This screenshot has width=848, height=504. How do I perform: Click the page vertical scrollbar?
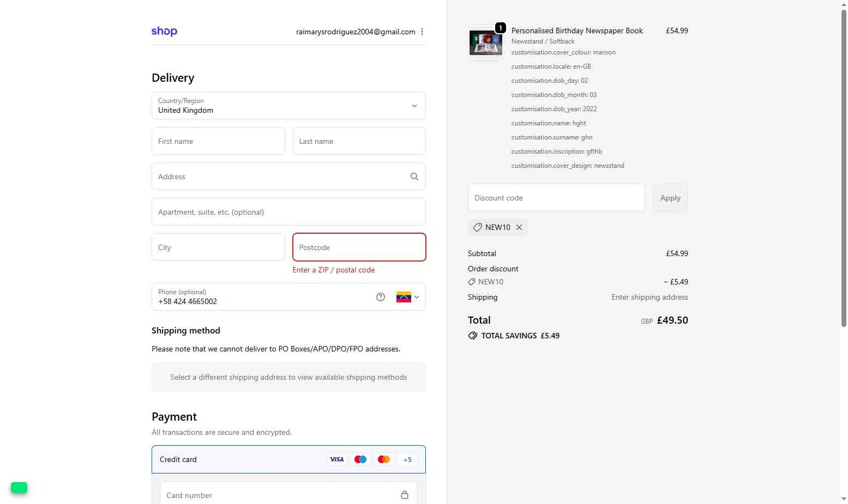coord(844,163)
